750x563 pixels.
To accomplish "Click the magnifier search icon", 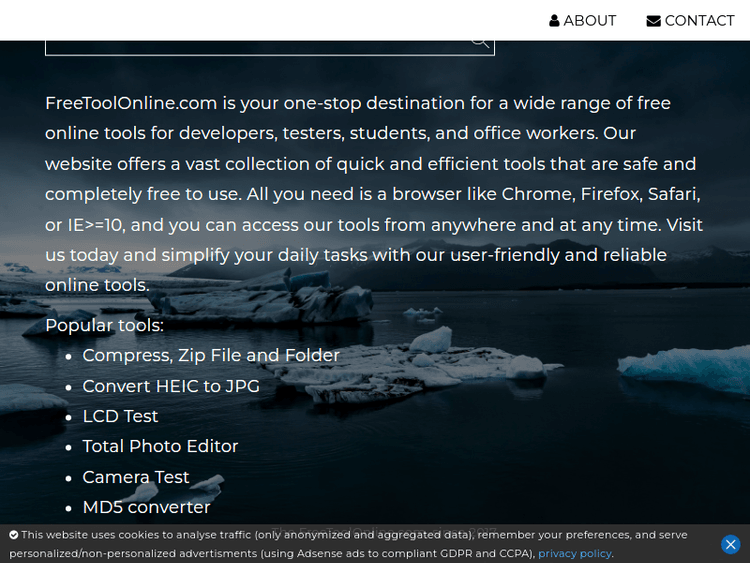I will (480, 43).
